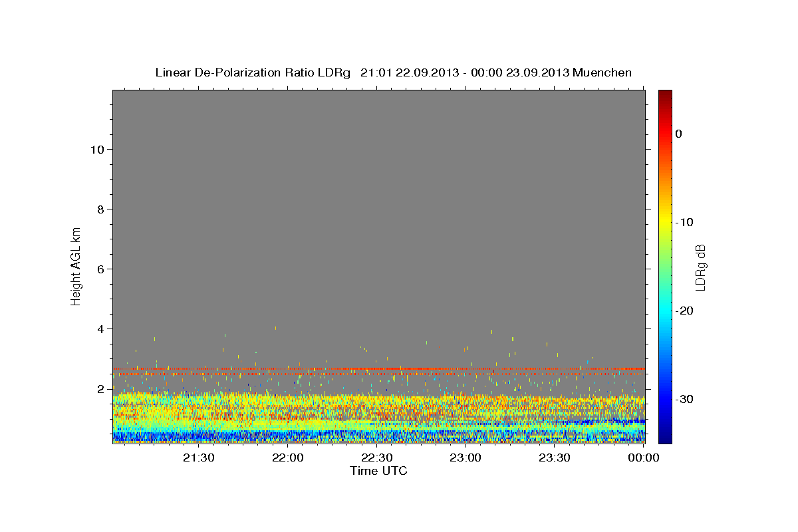Click the dark red top of colorbar
This screenshot has height=532, width=798.
coord(665,95)
